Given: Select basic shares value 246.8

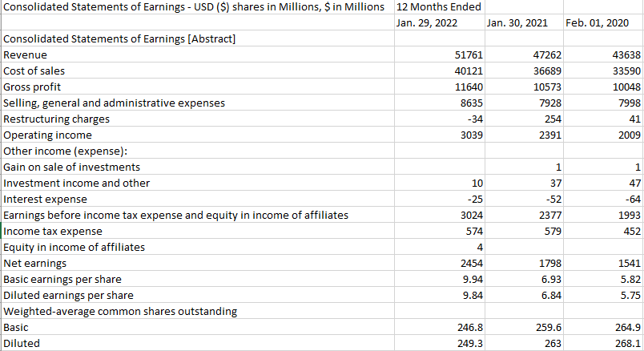Looking at the screenshot, I should pos(470,328).
